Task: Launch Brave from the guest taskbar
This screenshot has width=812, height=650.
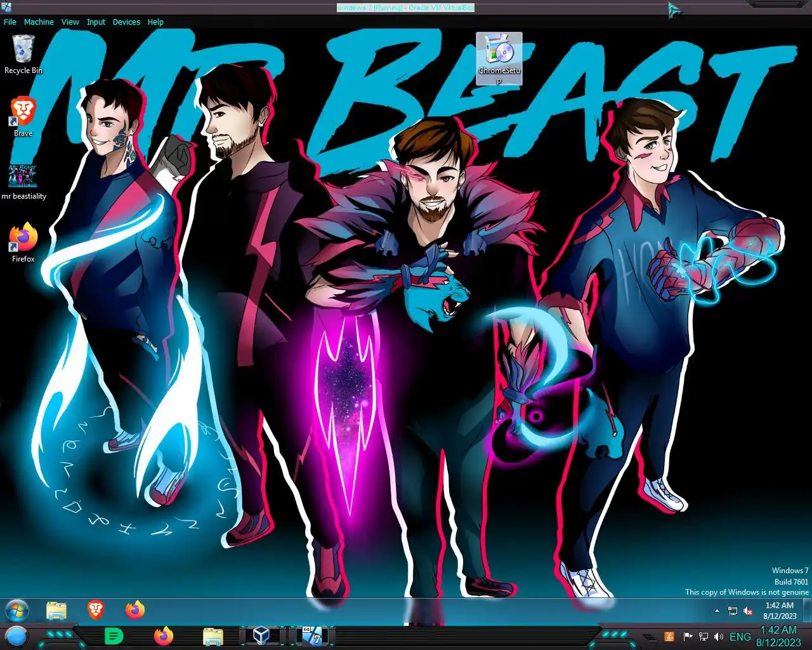Action: (96, 610)
